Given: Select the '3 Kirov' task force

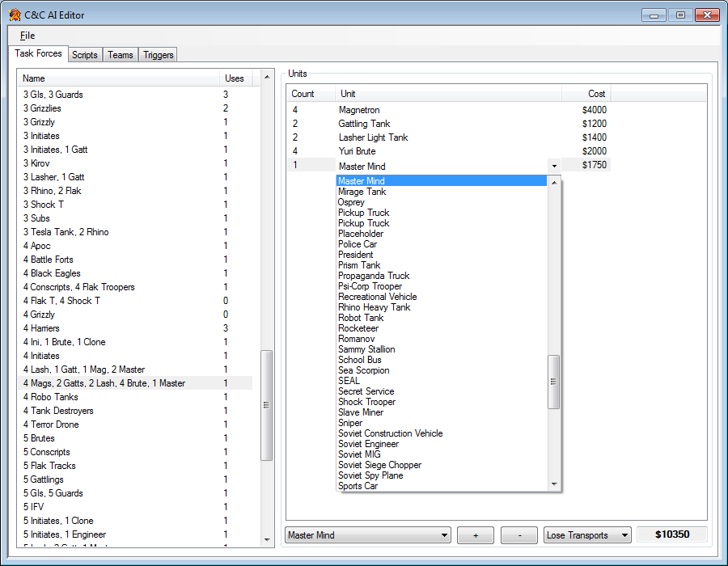Looking at the screenshot, I should [x=135, y=163].
